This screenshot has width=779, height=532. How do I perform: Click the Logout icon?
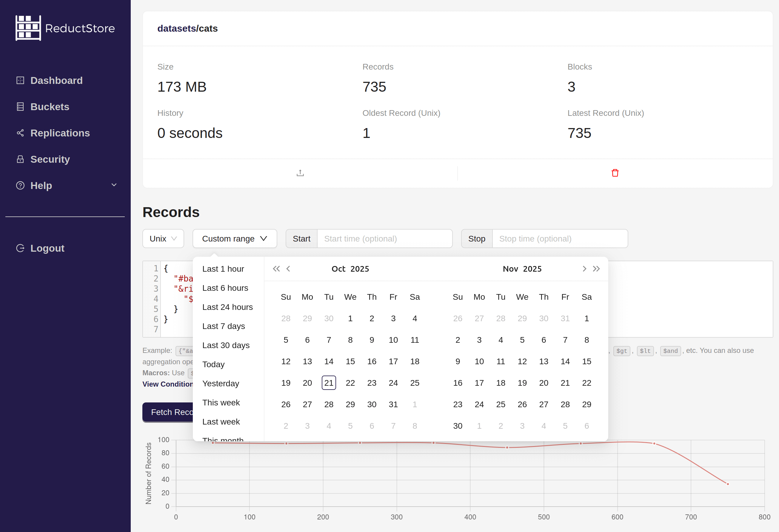pyautogui.click(x=21, y=248)
